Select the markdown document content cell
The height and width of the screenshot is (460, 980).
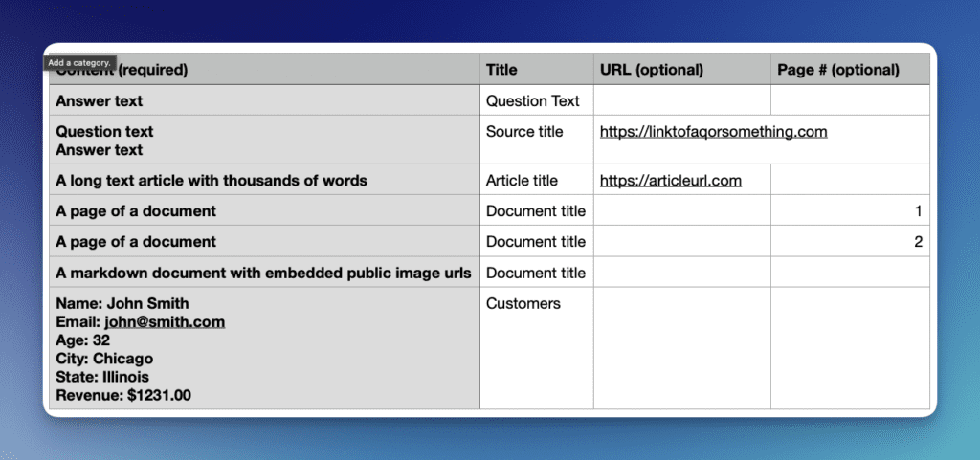(x=263, y=274)
